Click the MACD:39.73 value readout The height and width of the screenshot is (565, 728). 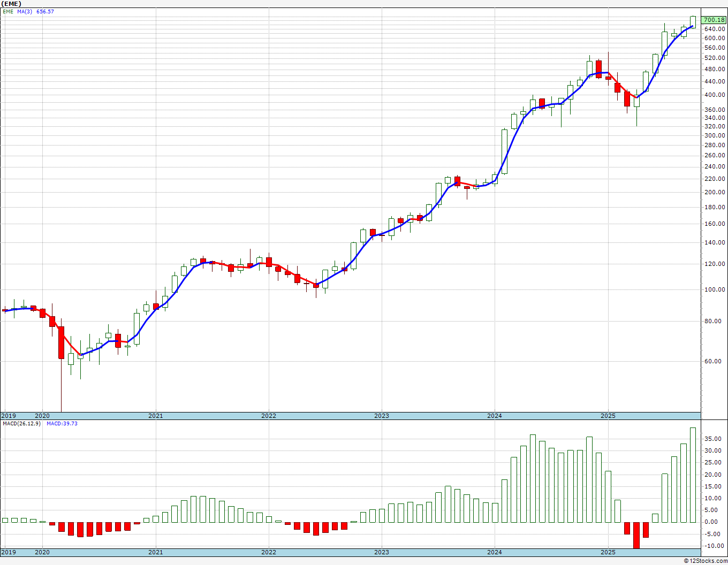62,423
